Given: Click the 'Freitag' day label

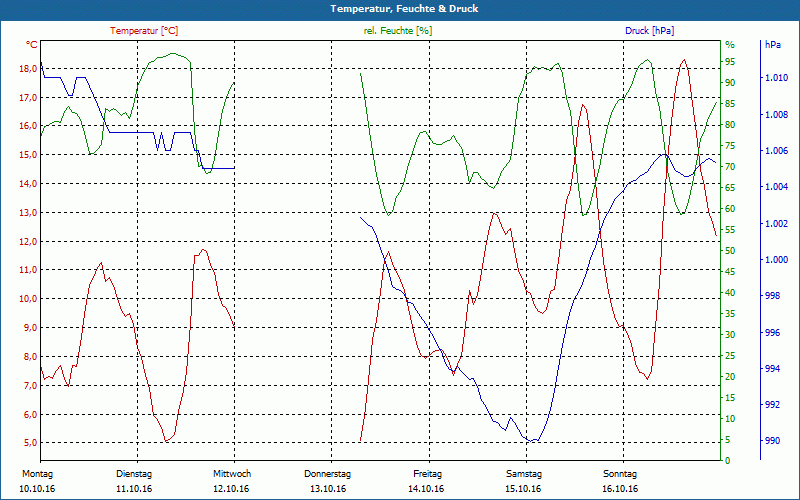Looking at the screenshot, I should [428, 474].
